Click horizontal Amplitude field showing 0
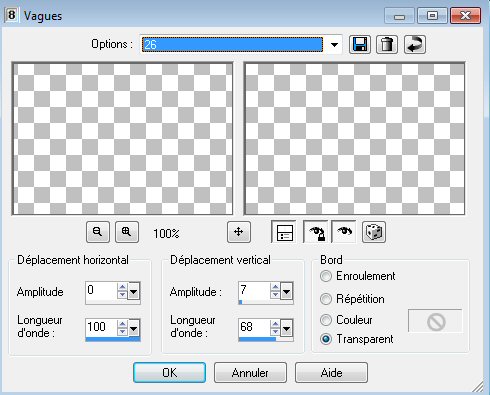 pos(101,291)
